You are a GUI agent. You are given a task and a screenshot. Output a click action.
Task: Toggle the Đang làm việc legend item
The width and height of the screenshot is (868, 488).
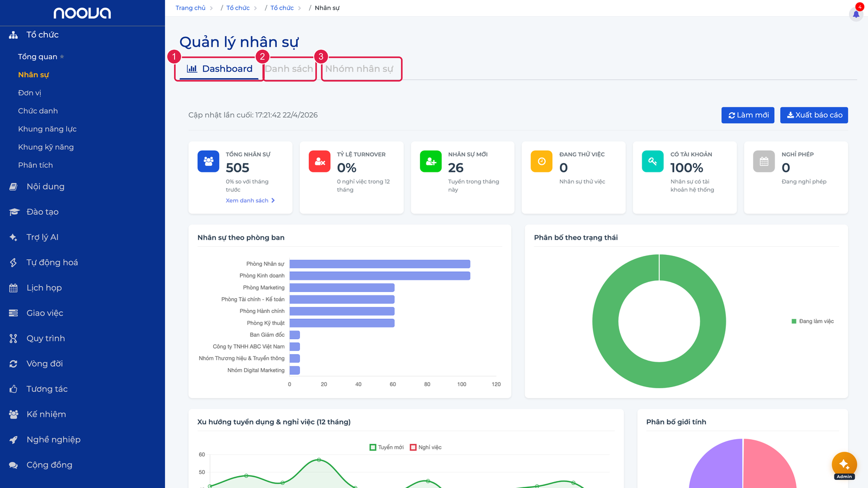813,322
